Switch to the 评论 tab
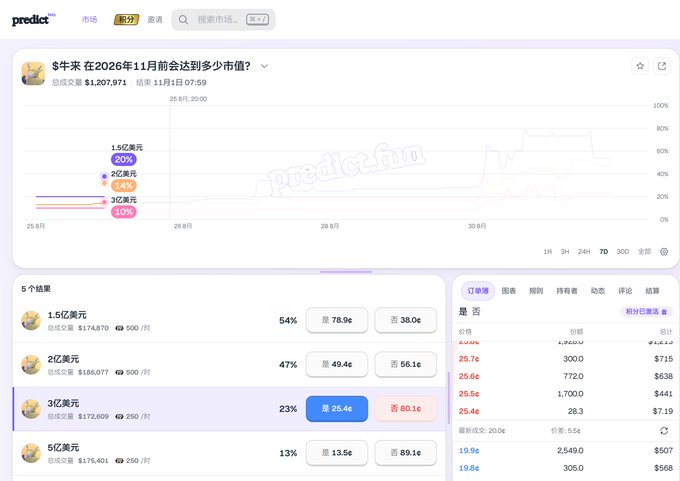The image size is (680, 481). point(625,291)
